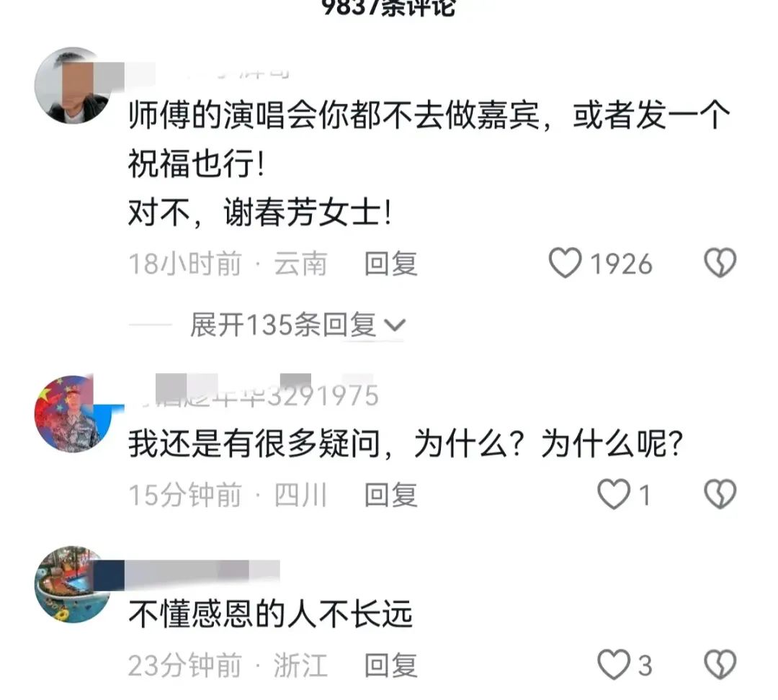The height and width of the screenshot is (700, 778).
Task: Tap broken heart on the Sichuan comment
Action: tap(720, 495)
